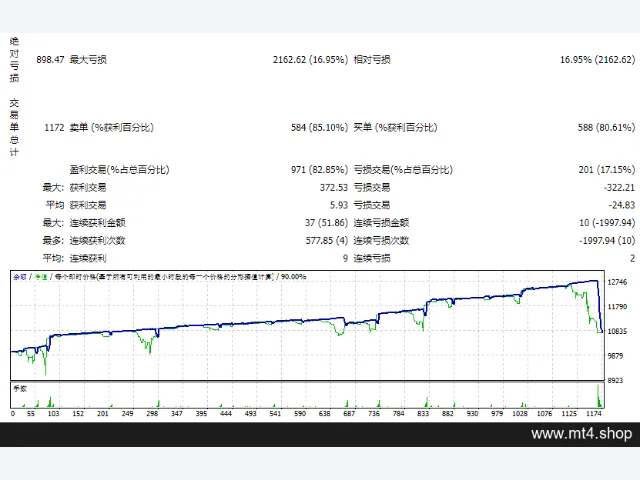
Task: Click average consecutive losses value 2
Action: coord(632,258)
